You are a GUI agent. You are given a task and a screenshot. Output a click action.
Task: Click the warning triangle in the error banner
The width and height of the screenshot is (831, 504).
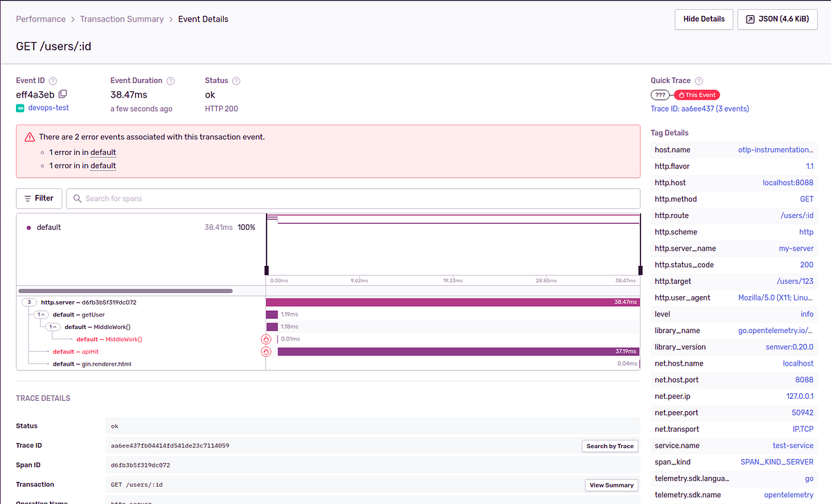pos(29,138)
